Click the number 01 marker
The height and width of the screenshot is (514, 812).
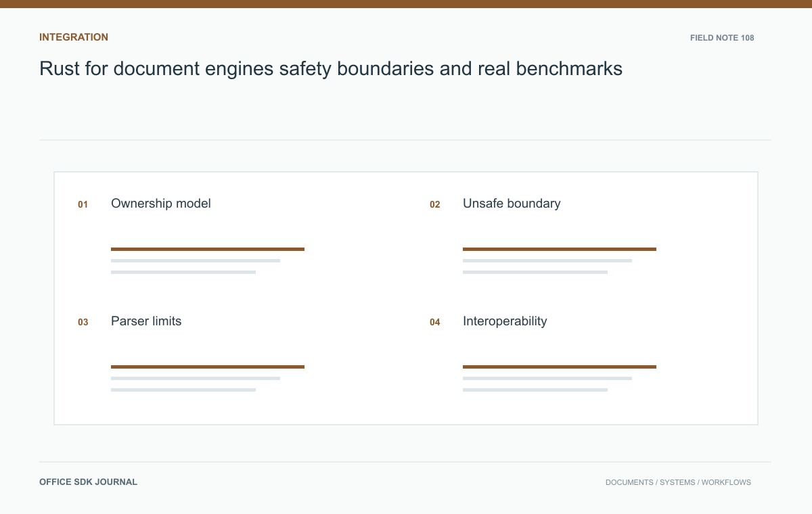(x=83, y=204)
